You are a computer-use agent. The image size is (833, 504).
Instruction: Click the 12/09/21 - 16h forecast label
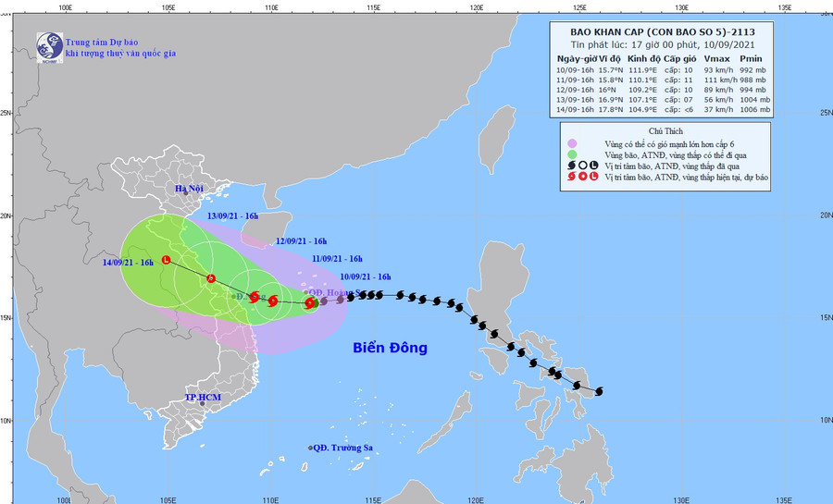click(301, 241)
